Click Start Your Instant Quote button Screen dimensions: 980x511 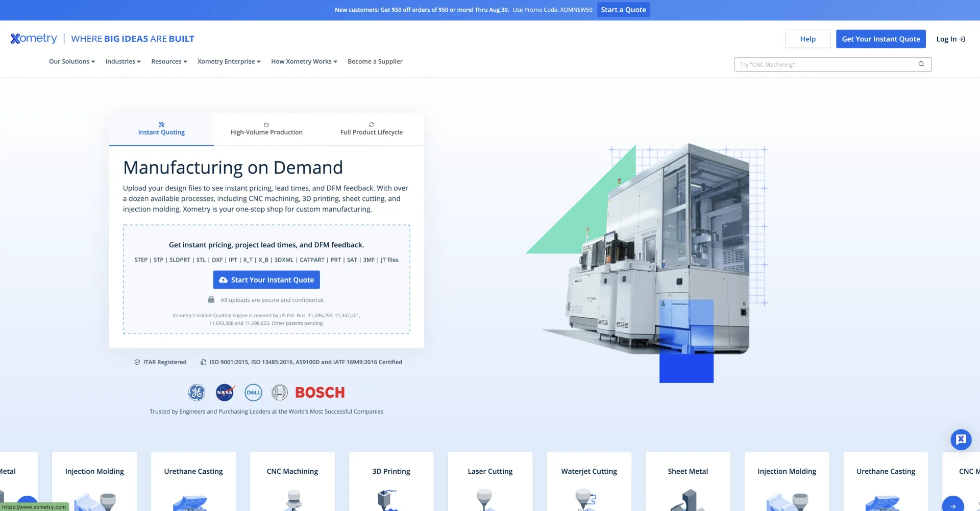[x=266, y=279]
